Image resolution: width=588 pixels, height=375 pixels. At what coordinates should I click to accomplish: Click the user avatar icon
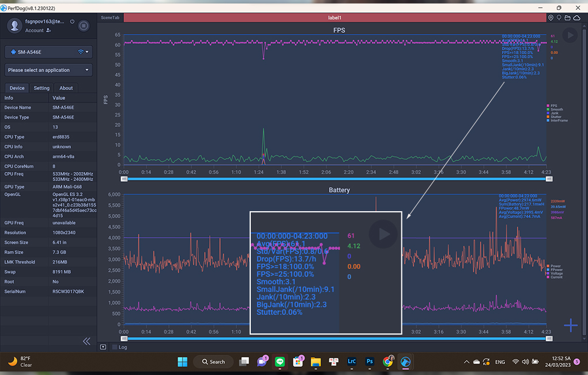pyautogui.click(x=14, y=25)
